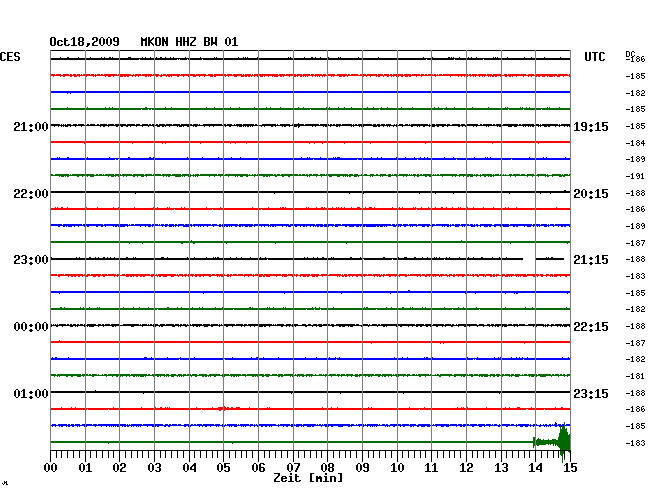Click the CES time zone label
The image size is (650, 494).
tap(10, 57)
